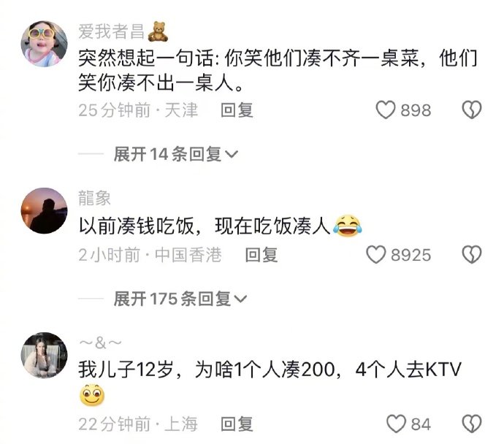Reply to the 上海 comment via 回复

point(237,424)
